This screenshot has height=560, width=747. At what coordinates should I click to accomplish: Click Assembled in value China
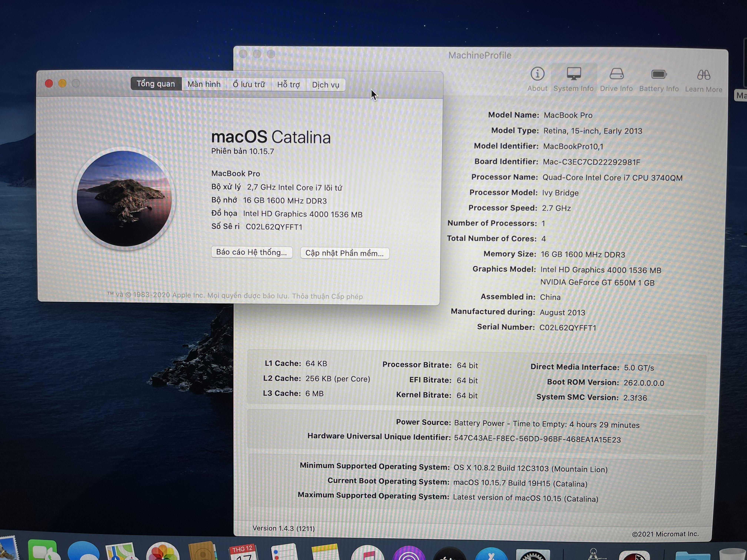[550, 297]
